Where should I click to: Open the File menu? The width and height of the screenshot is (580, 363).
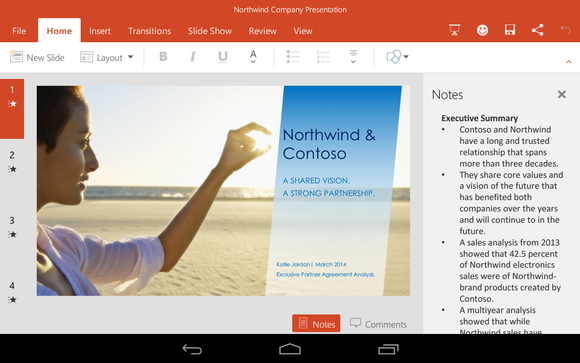pos(19,31)
